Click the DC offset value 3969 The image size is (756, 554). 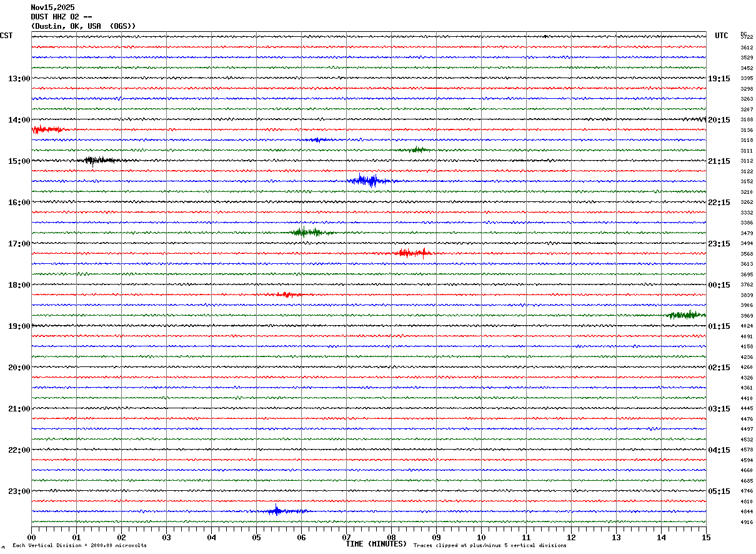[747, 316]
